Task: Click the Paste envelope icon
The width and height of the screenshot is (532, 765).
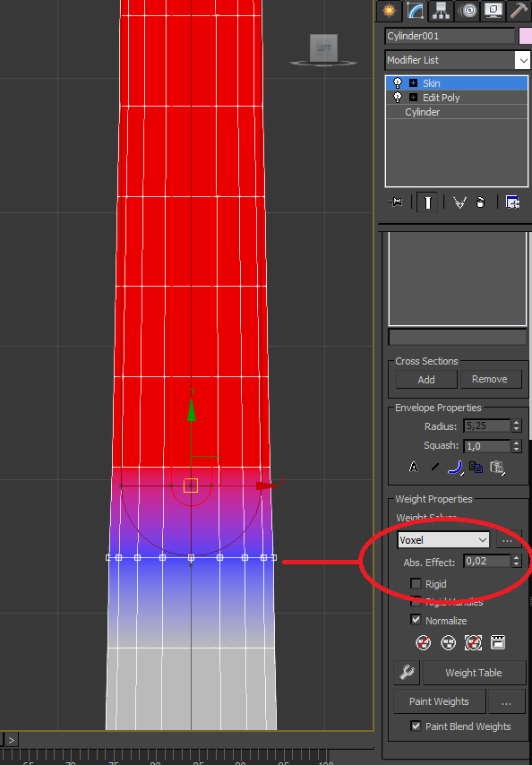Action: pyautogui.click(x=497, y=468)
